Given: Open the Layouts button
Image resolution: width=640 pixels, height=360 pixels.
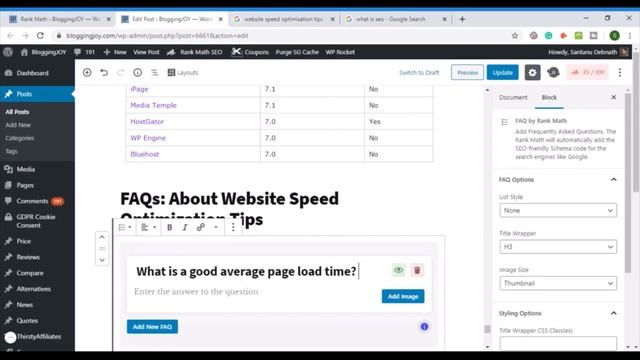Looking at the screenshot, I should (x=182, y=72).
